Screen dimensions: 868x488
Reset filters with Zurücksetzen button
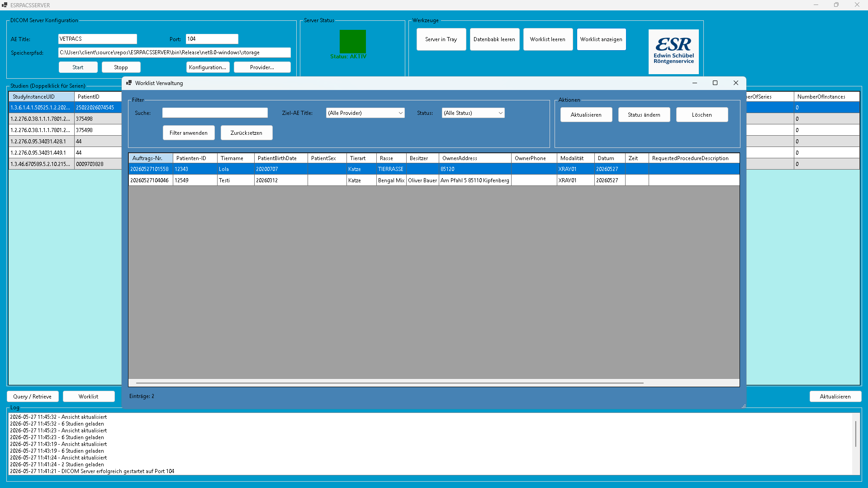click(247, 133)
